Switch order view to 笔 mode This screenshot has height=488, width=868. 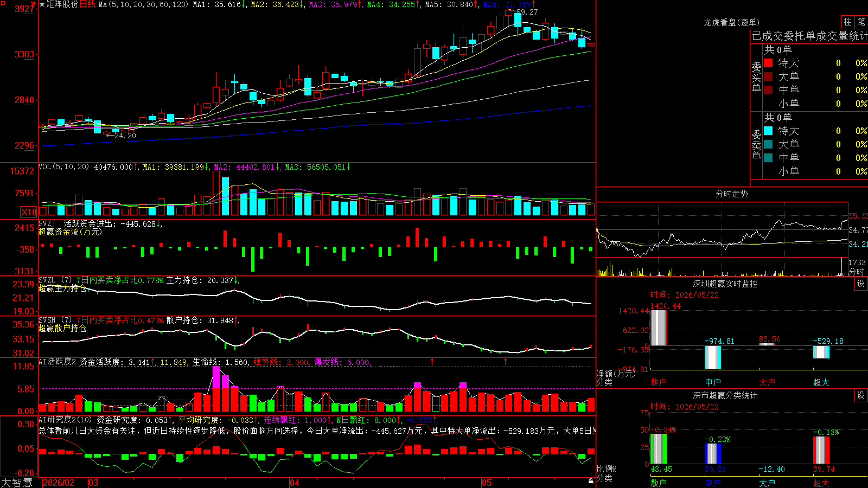coord(861,22)
